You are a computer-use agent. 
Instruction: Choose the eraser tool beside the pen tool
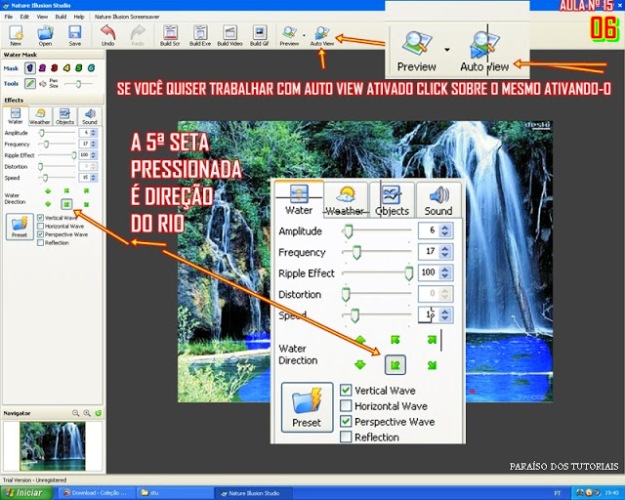43,84
